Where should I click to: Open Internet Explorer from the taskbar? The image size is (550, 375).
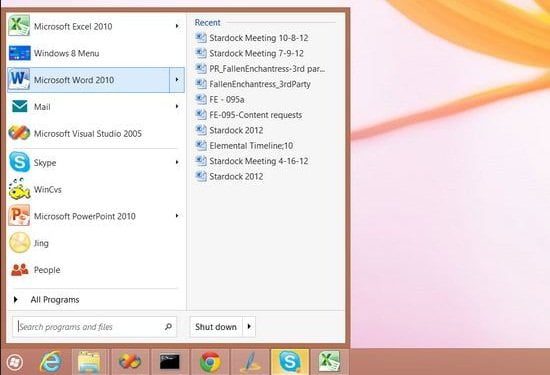(x=51, y=362)
